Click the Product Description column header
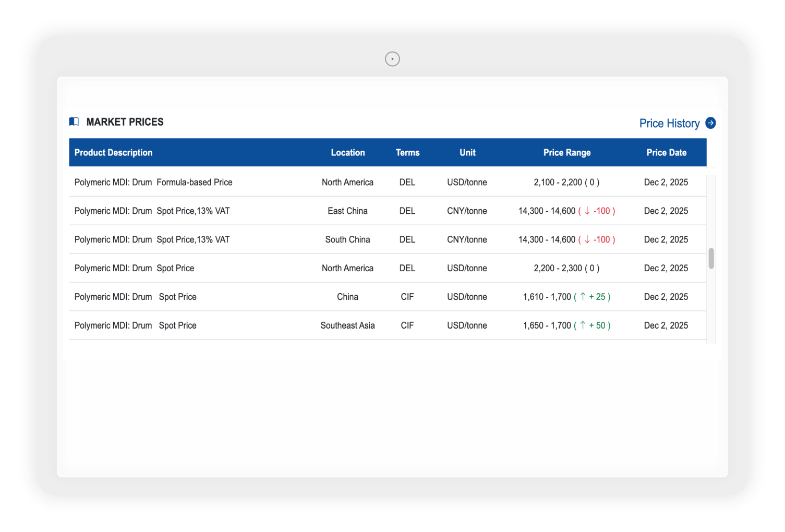Screen dimensions: 785x532 [x=113, y=153]
